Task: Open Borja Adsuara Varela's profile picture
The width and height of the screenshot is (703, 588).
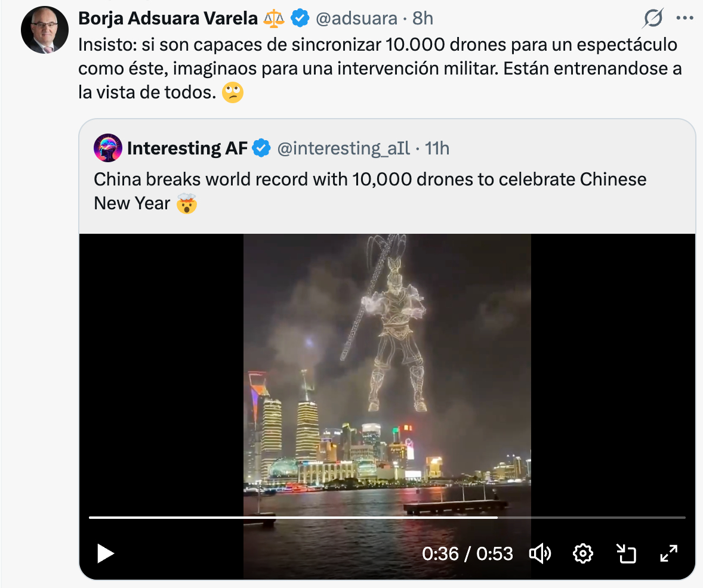Action: point(44,30)
